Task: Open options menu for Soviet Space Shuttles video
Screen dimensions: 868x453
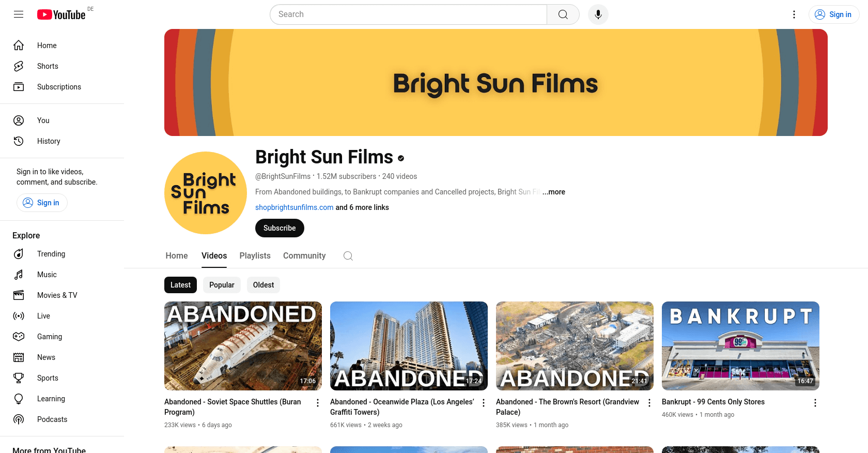Action: [x=318, y=403]
